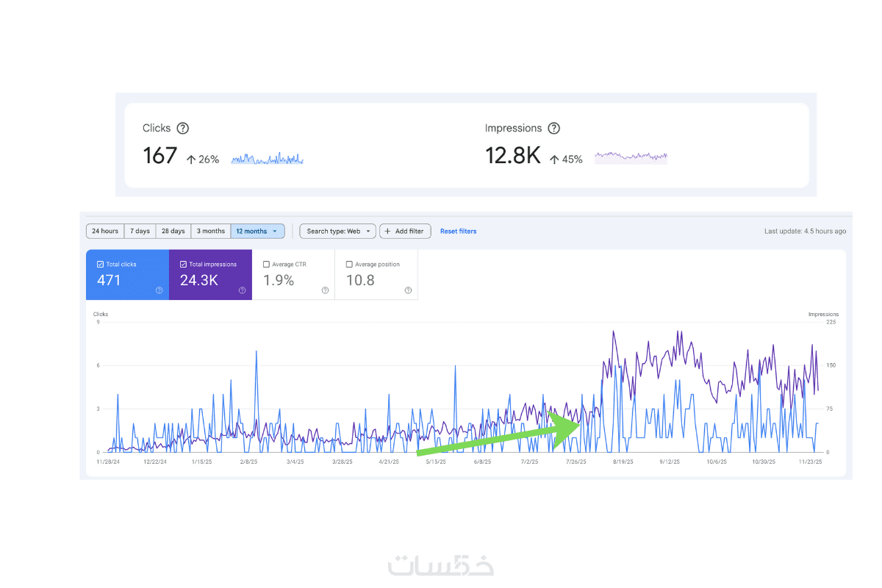This screenshot has width=882, height=588.
Task: Enable the Average CTR checkbox
Action: click(x=266, y=264)
